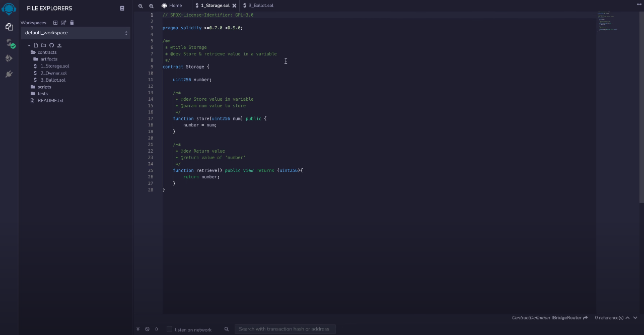This screenshot has width=644, height=335.
Task: Click the File explorers sidebar icon
Action: [x=9, y=27]
